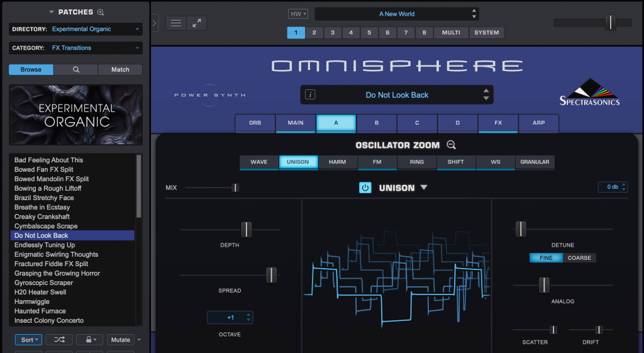Switch to layer B tab
Image resolution: width=644 pixels, height=353 pixels.
tap(377, 123)
